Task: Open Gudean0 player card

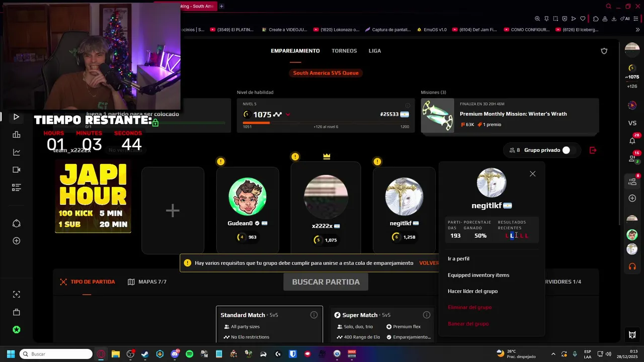Action: click(x=248, y=210)
